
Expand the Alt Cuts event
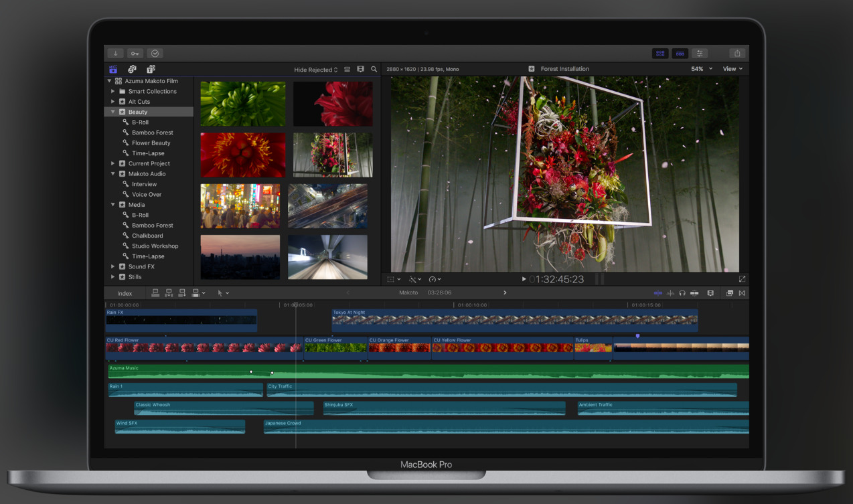click(113, 102)
